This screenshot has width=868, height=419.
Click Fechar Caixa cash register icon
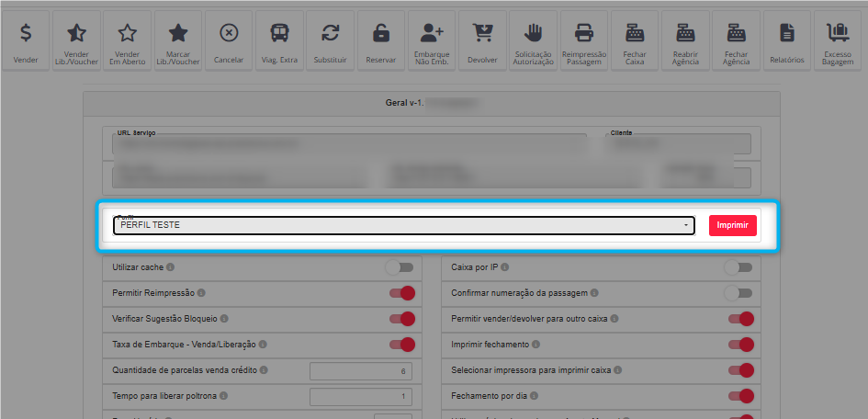(x=635, y=33)
